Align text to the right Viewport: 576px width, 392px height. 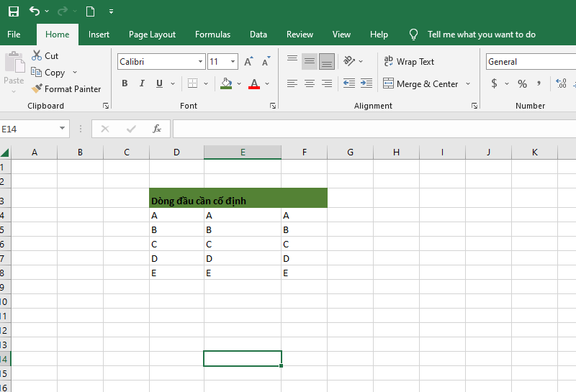pos(327,83)
